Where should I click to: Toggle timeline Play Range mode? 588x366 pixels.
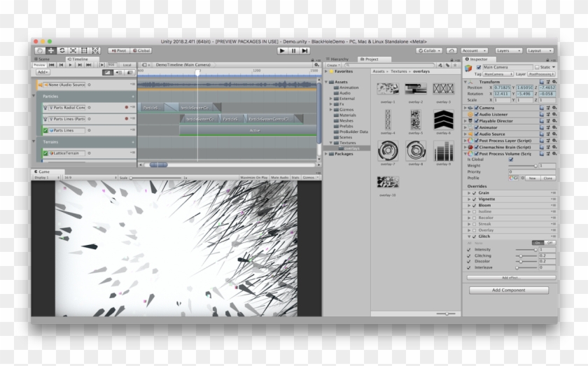pos(102,65)
